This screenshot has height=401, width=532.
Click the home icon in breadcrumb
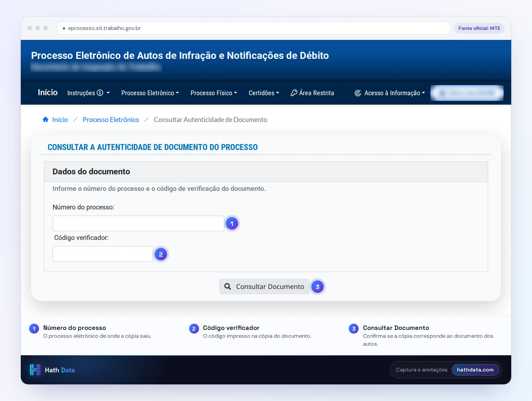click(46, 119)
